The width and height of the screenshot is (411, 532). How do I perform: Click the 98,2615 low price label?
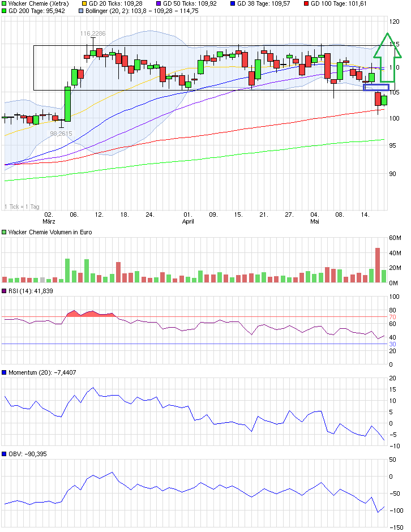pyautogui.click(x=62, y=133)
